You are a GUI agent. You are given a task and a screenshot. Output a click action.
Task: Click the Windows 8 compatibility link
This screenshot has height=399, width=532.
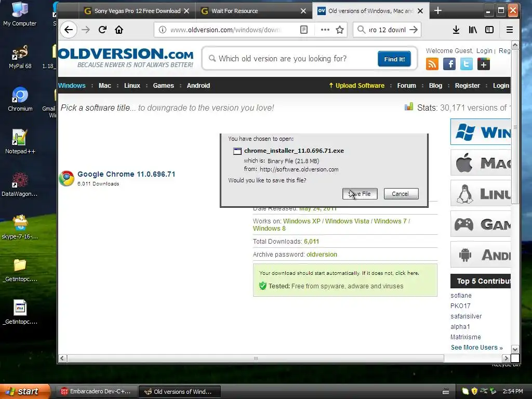[269, 229]
